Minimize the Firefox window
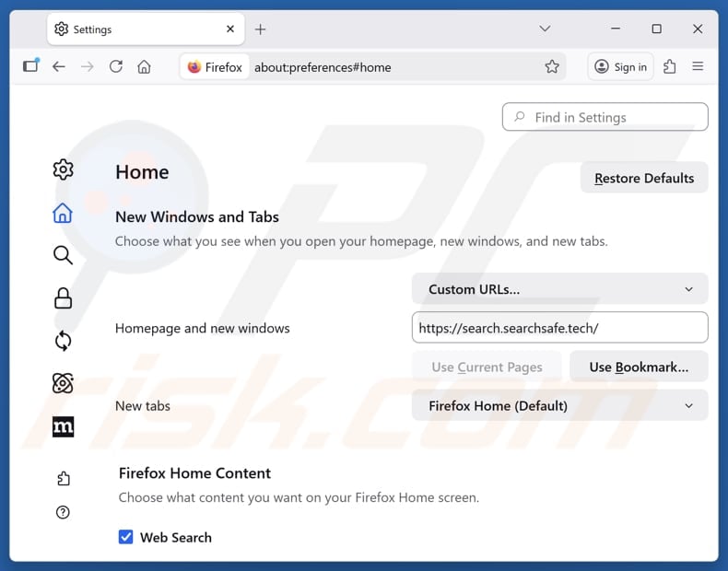Screen dimensions: 728x571 coord(616,29)
